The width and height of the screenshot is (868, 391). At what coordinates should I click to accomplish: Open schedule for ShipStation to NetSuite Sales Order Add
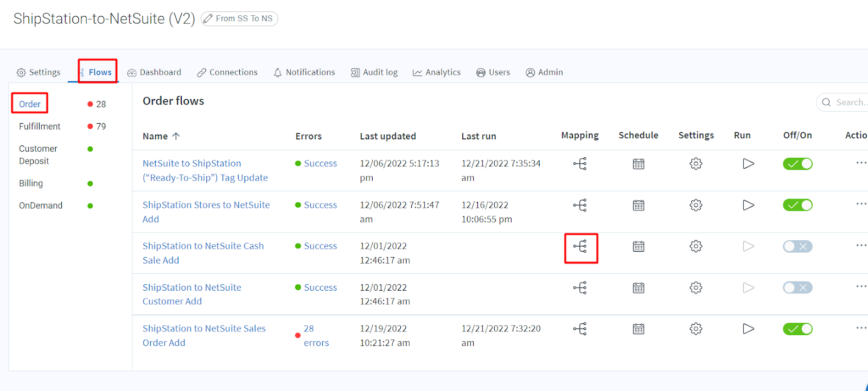[x=639, y=329]
